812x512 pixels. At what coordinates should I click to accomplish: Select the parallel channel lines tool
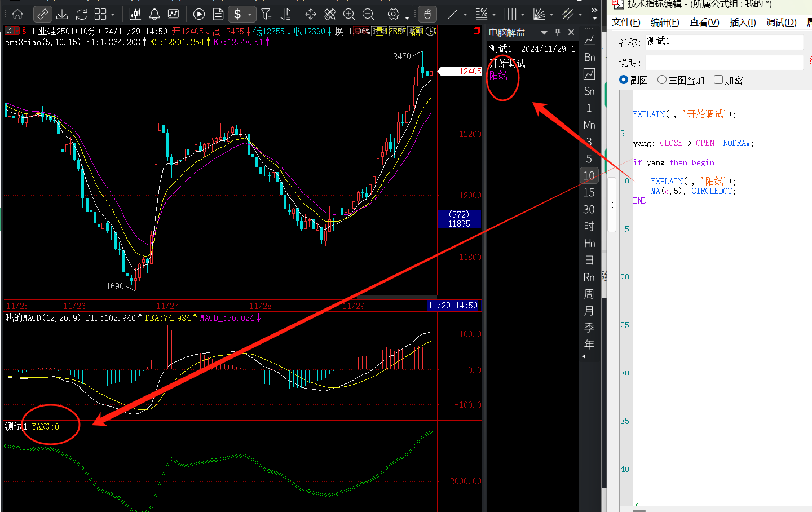click(x=568, y=14)
